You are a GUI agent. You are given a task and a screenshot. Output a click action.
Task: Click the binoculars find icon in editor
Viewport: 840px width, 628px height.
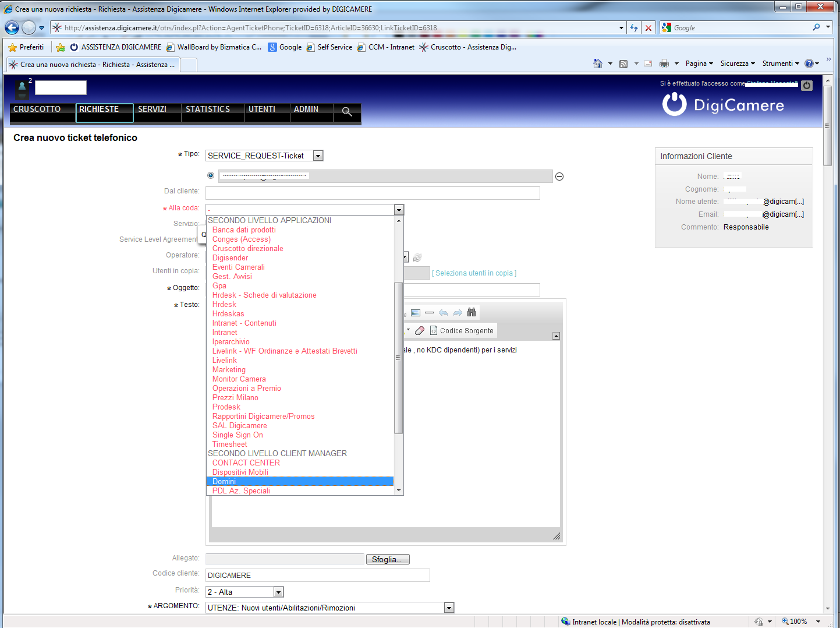[472, 312]
